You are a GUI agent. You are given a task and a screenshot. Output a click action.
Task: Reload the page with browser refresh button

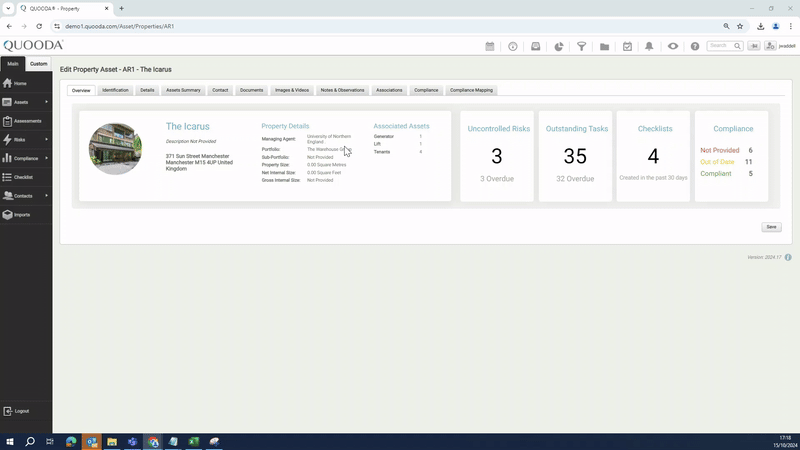[x=39, y=26]
